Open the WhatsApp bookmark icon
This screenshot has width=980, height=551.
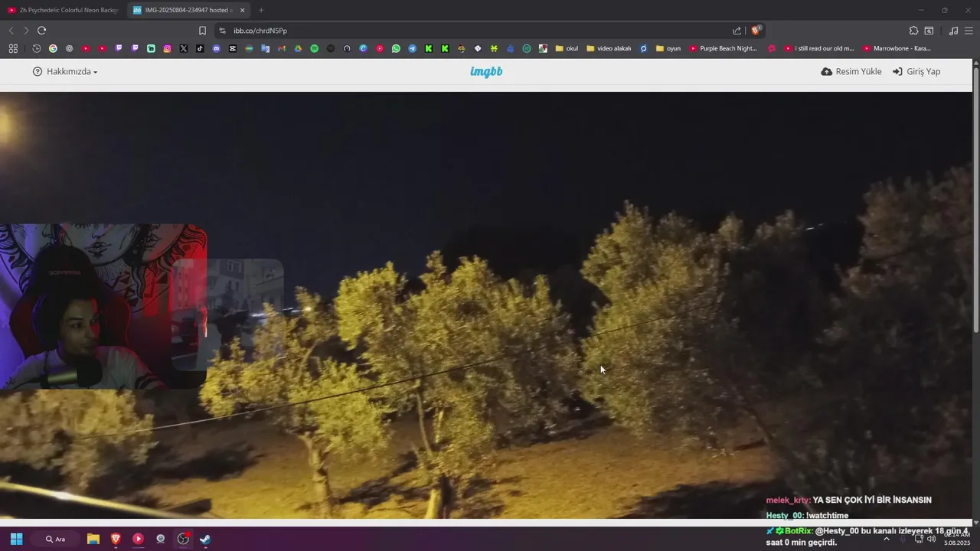396,48
